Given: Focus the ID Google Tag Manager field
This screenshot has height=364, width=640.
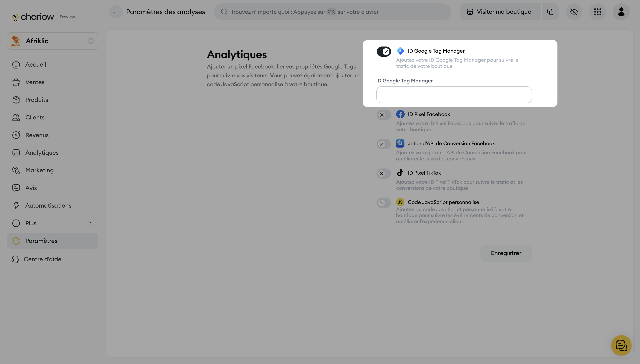Looking at the screenshot, I should pyautogui.click(x=454, y=95).
